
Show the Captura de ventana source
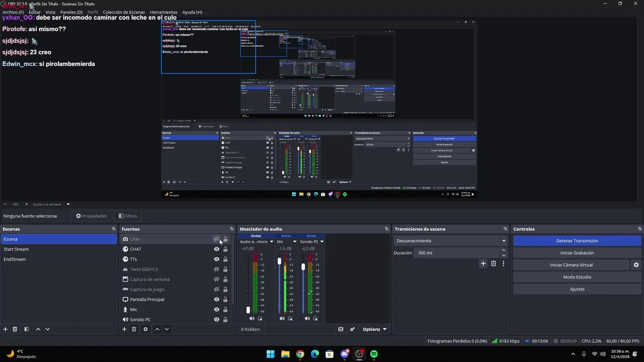216,280
